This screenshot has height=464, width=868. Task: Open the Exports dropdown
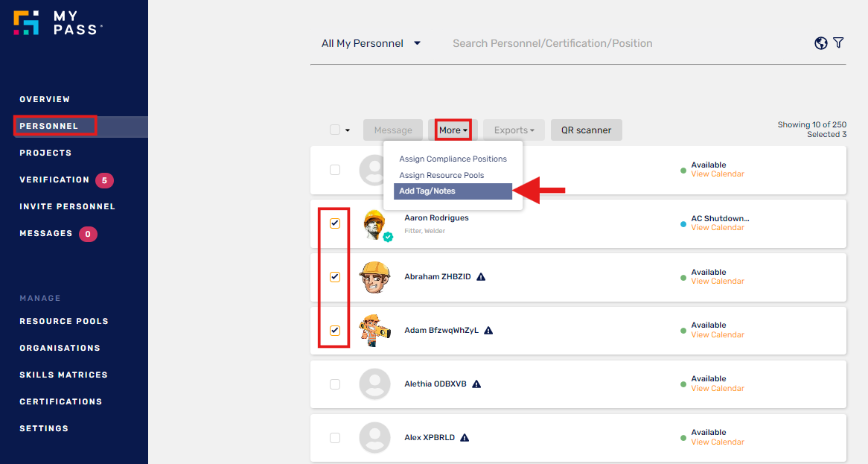[x=514, y=130]
